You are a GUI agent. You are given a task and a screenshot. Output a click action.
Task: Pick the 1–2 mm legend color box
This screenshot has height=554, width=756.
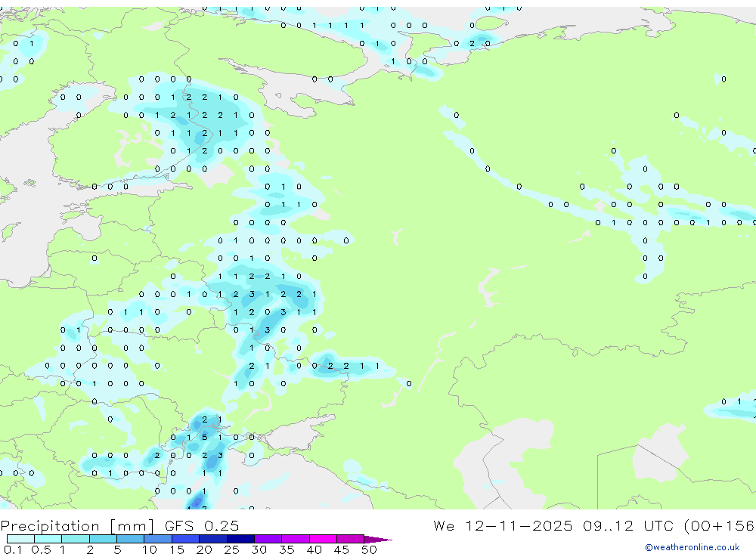click(76, 539)
